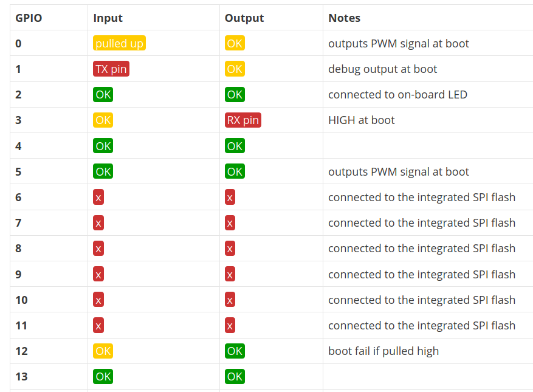
Task: Click green OK output badge in GPIO 13 row
Action: [235, 377]
